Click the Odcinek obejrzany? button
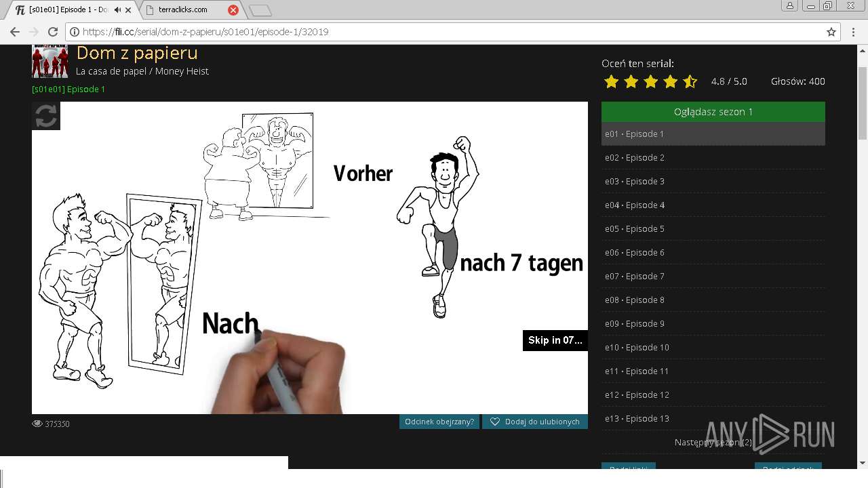Image resolution: width=868 pixels, height=488 pixels. (x=439, y=422)
